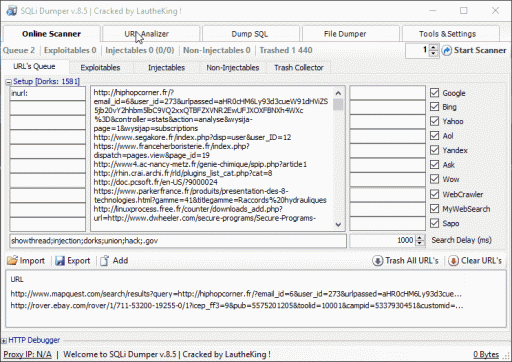Click the Search Delay 1000 value field
The height and width of the screenshot is (362, 512).
click(x=383, y=240)
